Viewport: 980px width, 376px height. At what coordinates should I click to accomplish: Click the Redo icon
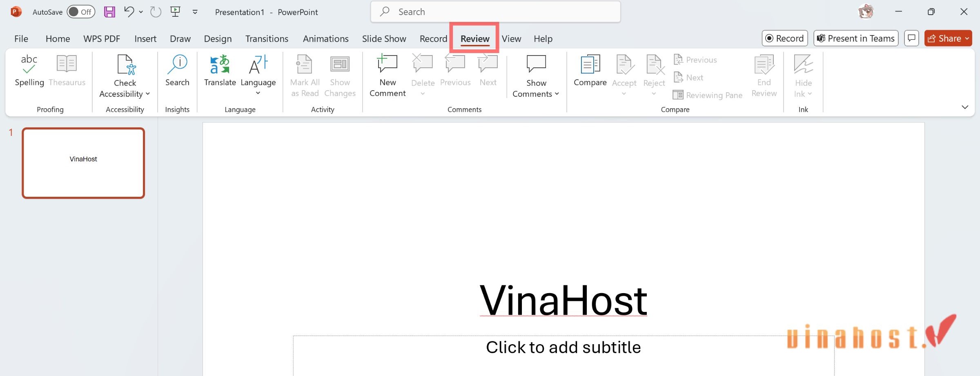[x=156, y=12]
